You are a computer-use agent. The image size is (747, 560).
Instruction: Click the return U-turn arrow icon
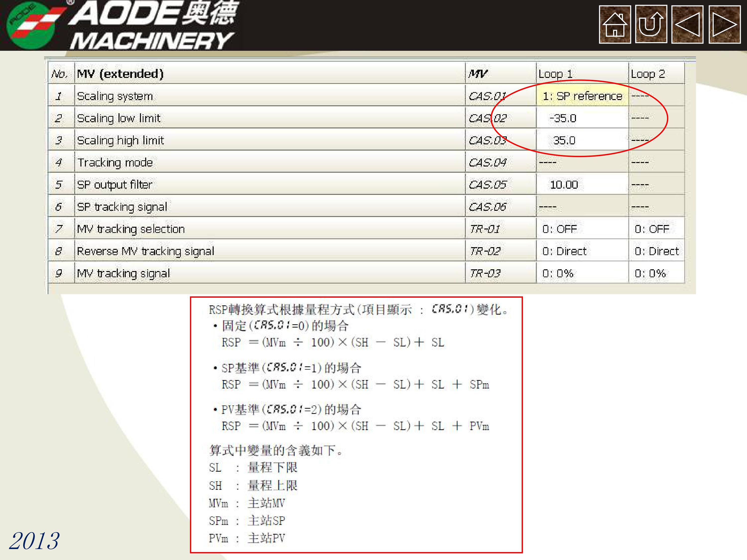(651, 24)
